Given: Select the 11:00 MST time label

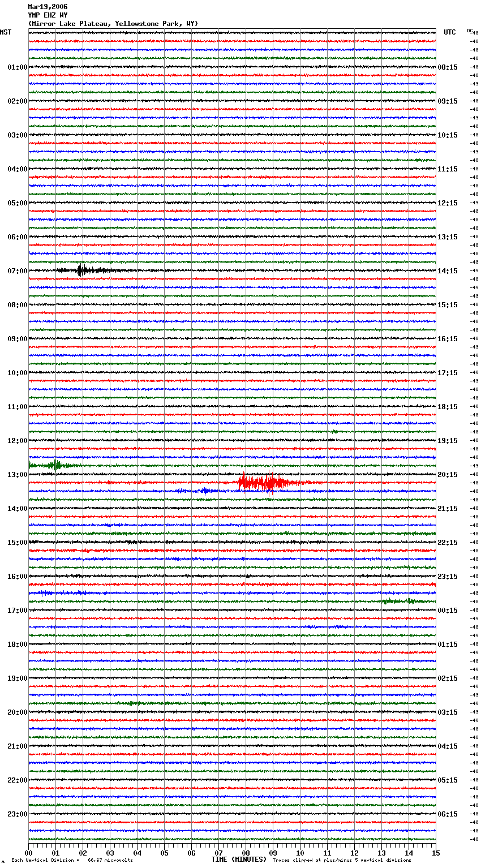Looking at the screenshot, I should 18,407.
